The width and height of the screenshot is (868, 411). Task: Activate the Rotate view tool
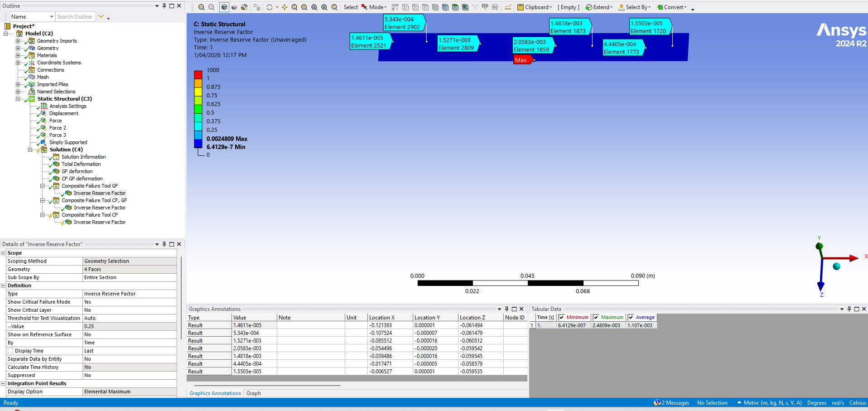coord(270,7)
